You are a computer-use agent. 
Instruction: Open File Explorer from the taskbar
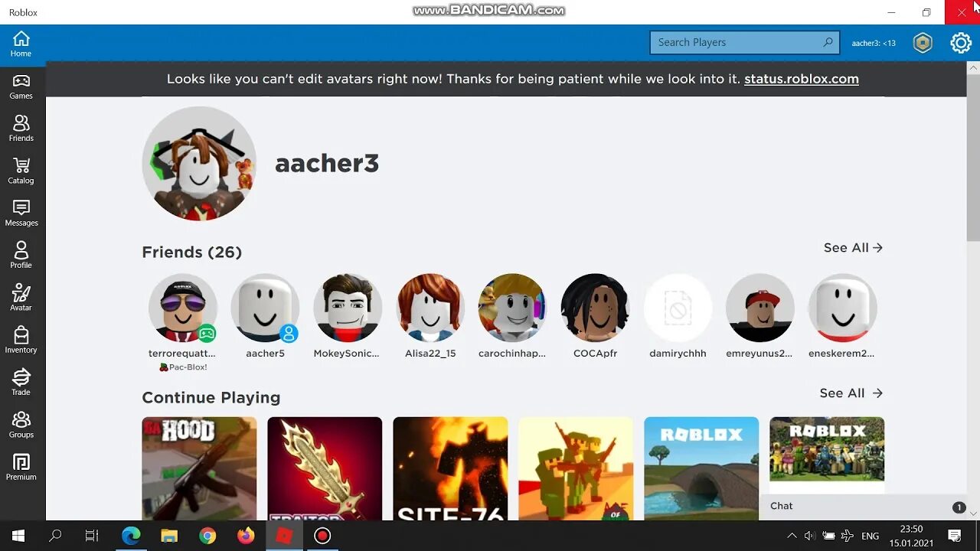coord(169,536)
